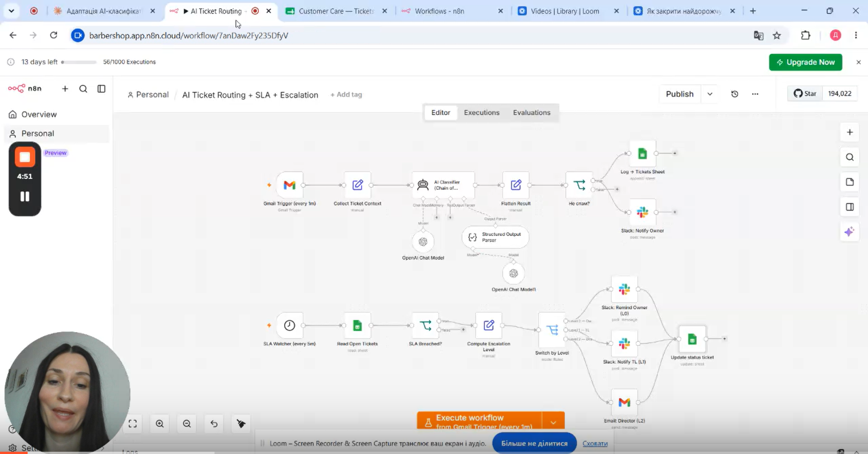This screenshot has height=454, width=868.
Task: Click the workflow name title field
Action: coord(250,95)
